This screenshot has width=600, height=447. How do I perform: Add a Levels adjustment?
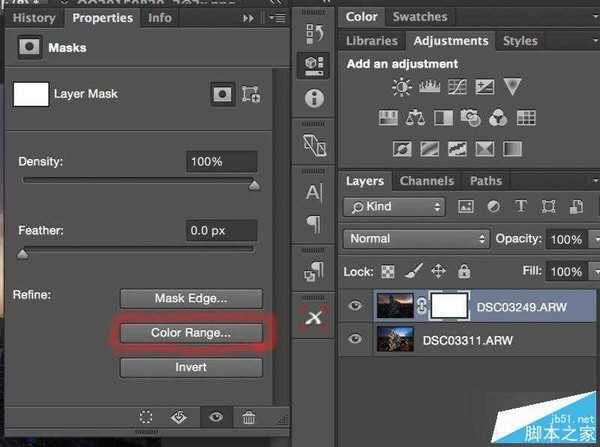tap(431, 88)
